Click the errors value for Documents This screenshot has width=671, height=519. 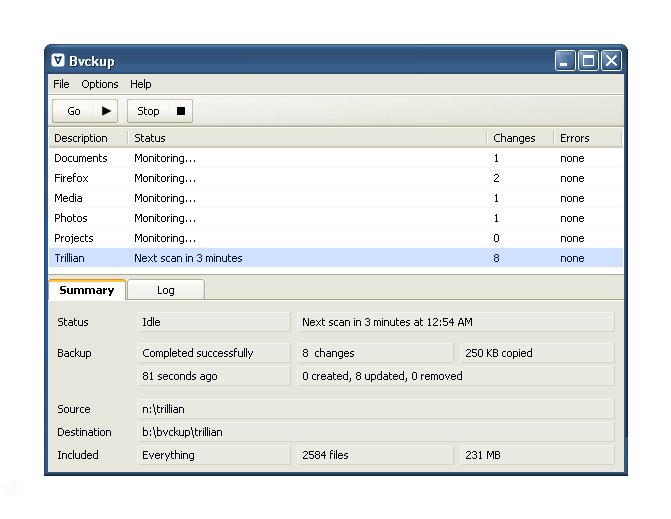pyautogui.click(x=572, y=158)
